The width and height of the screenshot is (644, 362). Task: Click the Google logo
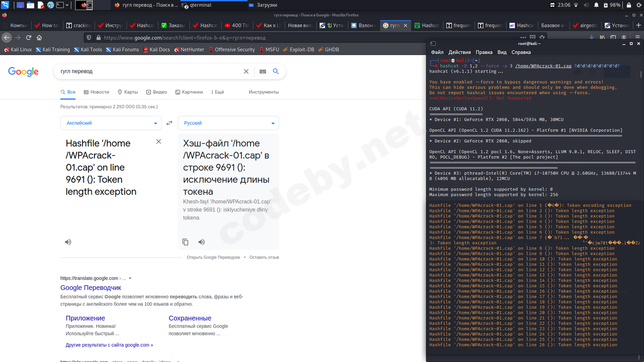(23, 72)
